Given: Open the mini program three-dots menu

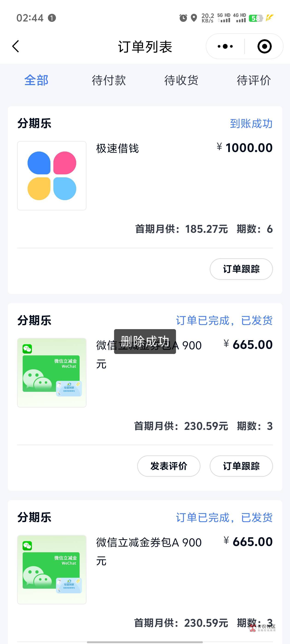Looking at the screenshot, I should pos(225,46).
